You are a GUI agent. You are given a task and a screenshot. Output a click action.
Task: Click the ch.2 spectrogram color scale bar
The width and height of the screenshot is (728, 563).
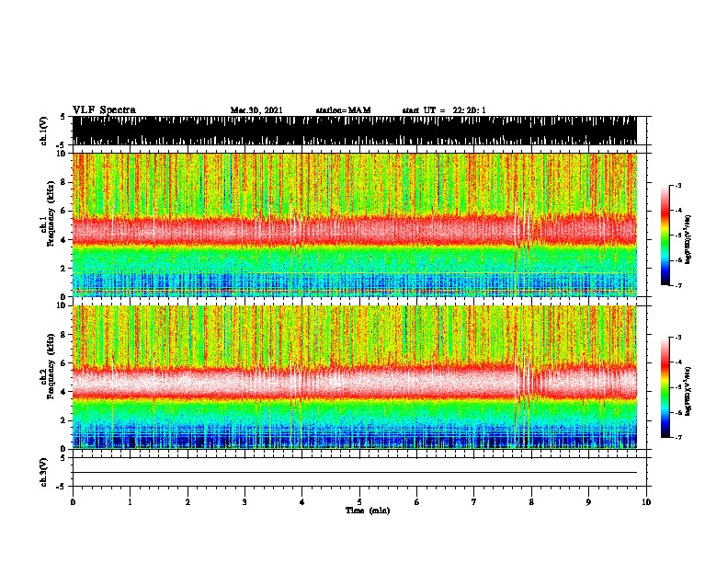[665, 387]
